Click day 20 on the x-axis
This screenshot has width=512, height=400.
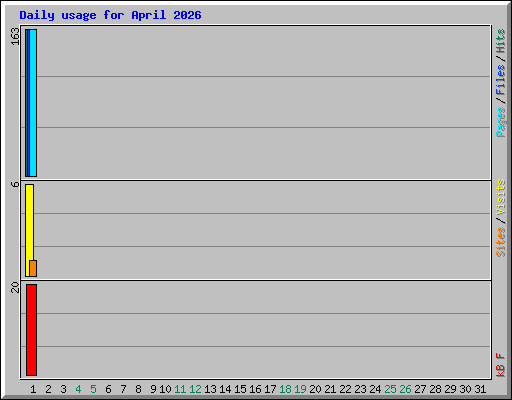click(x=315, y=389)
